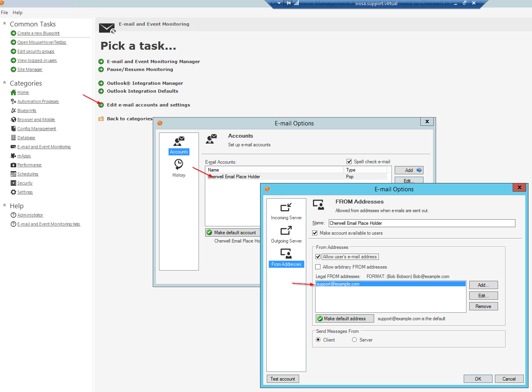532x392 pixels.
Task: Collapse the Help section
Action: coord(4,205)
